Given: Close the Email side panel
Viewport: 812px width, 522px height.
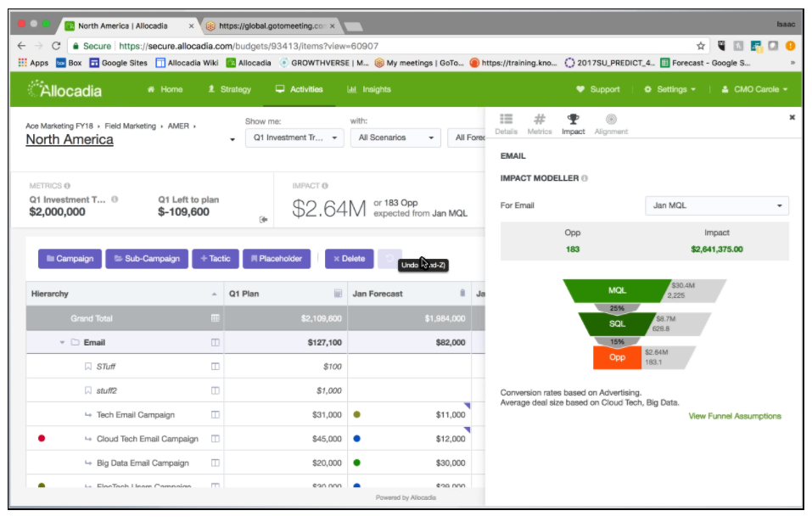Looking at the screenshot, I should (x=792, y=117).
